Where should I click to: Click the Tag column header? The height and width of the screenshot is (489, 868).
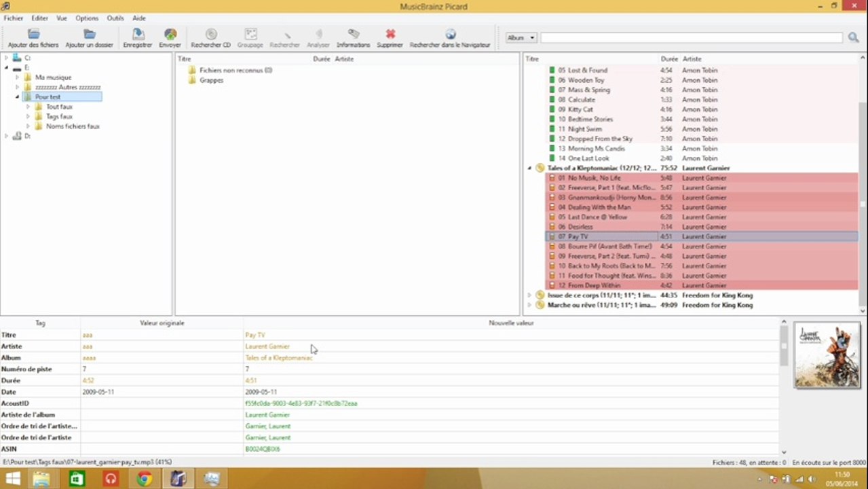tap(40, 323)
